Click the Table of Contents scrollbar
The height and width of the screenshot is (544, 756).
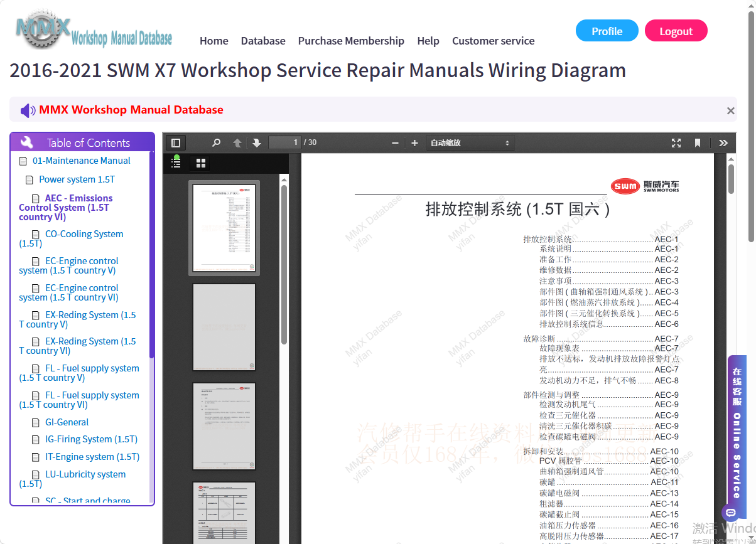pos(151,254)
